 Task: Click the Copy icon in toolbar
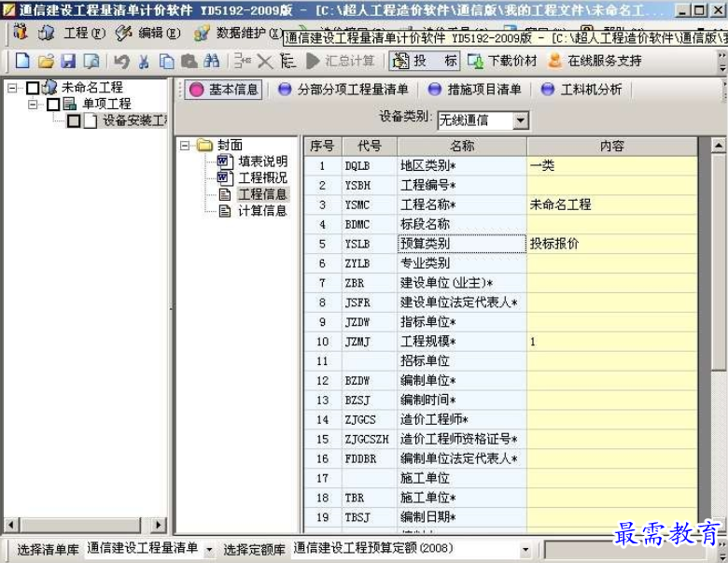pos(166,62)
